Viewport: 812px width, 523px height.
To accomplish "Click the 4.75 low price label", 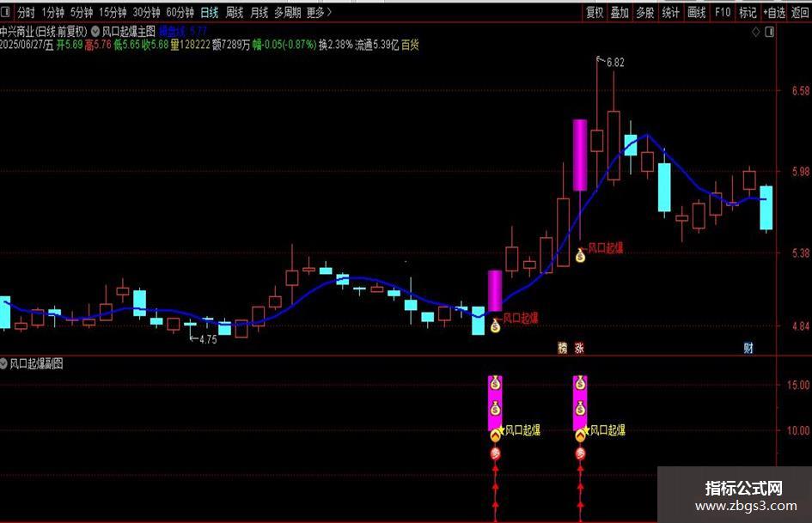I will [208, 340].
